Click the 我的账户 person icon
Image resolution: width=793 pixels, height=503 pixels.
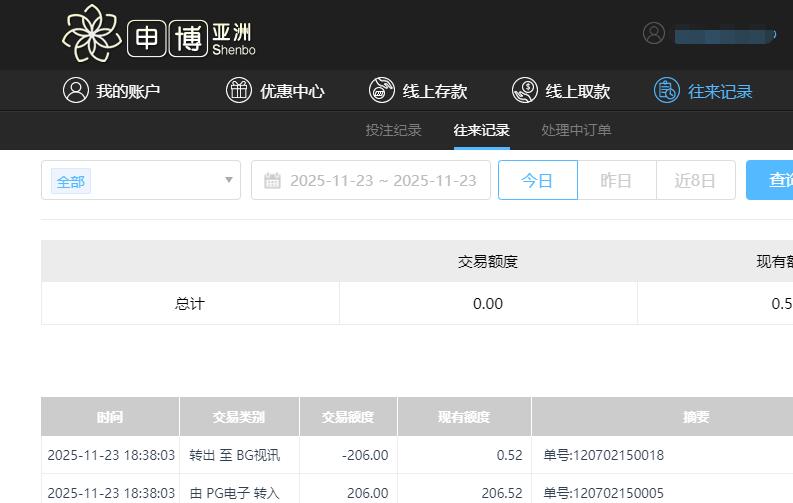click(x=75, y=90)
